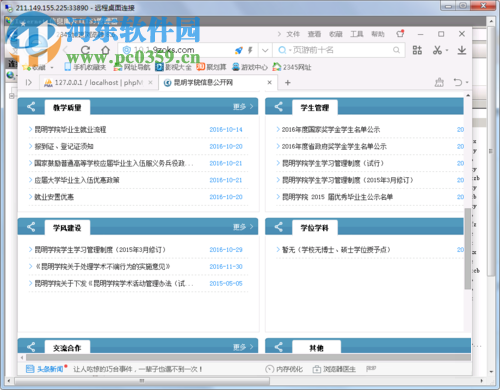Open the 帮助 menu

(x=378, y=34)
